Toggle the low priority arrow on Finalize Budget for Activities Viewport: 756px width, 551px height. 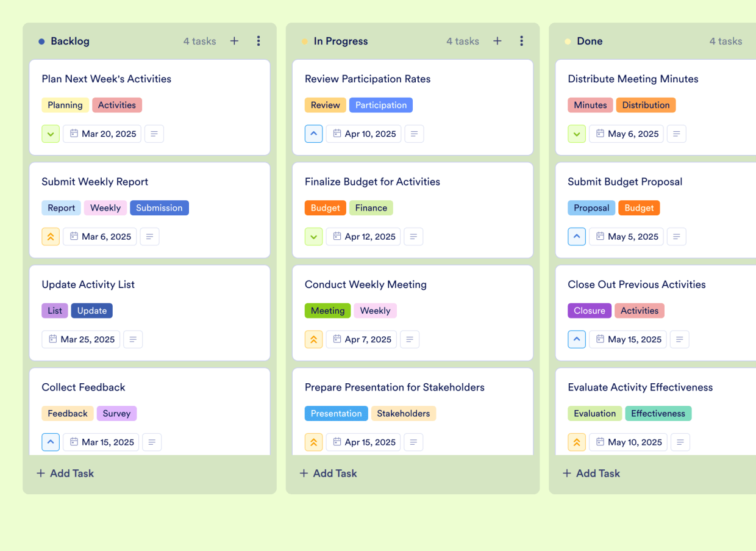(313, 236)
